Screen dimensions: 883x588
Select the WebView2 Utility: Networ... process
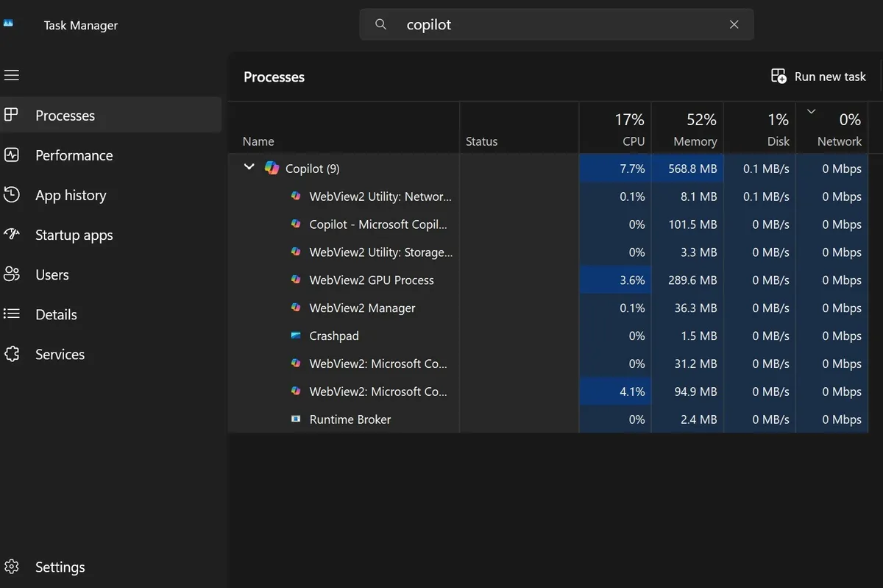(548, 196)
